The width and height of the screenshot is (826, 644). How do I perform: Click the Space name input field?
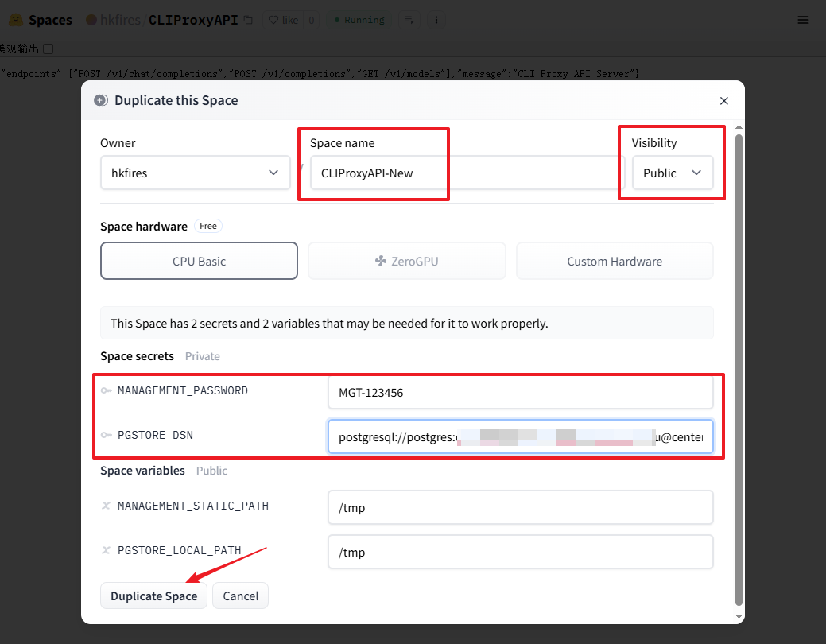coord(467,173)
